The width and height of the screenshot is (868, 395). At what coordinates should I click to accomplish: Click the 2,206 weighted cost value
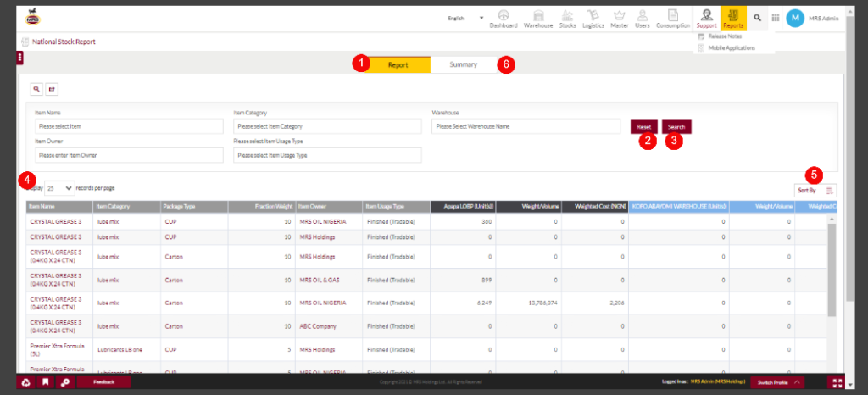(618, 303)
